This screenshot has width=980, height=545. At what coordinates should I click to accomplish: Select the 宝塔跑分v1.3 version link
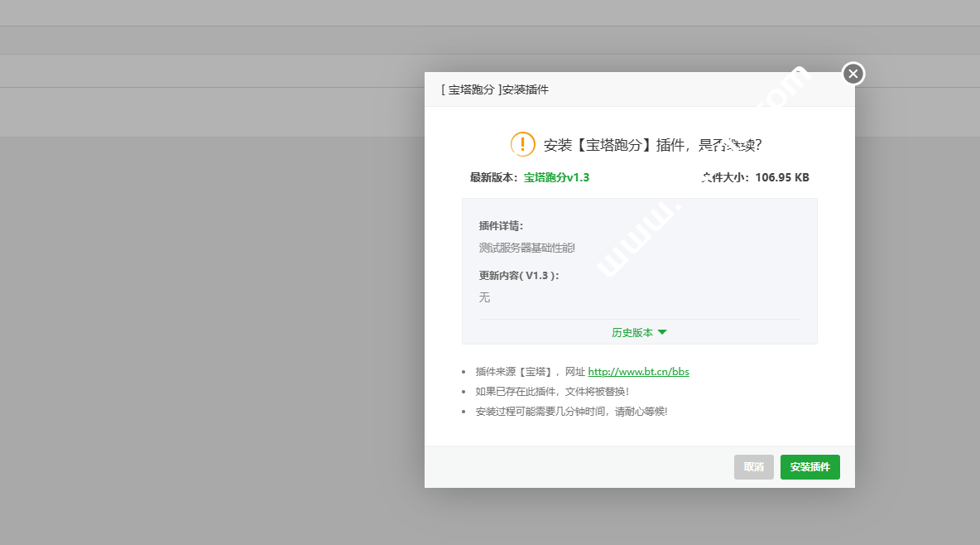555,176
